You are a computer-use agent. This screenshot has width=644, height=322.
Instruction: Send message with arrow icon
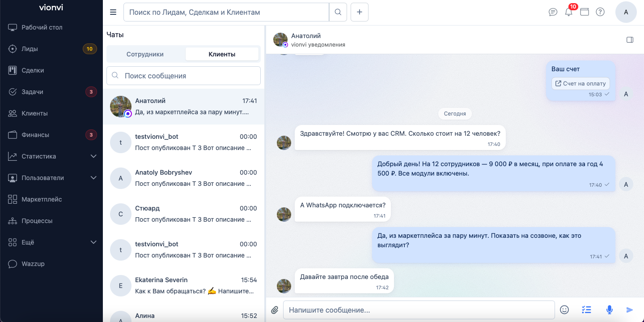point(630,309)
